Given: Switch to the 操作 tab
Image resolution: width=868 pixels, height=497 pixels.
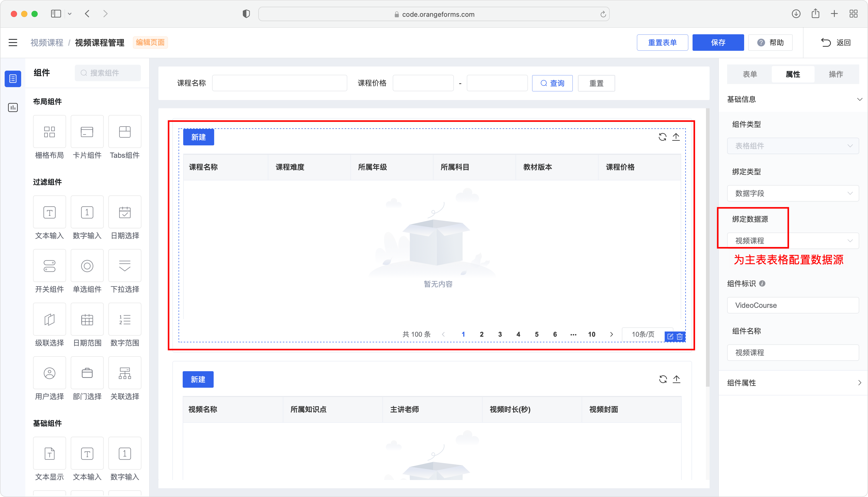Looking at the screenshot, I should (x=836, y=74).
